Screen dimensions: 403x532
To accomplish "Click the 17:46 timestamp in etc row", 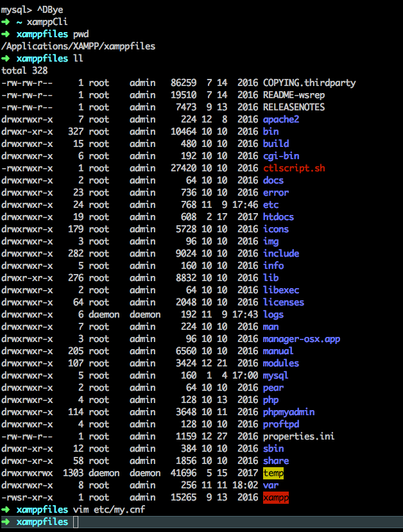I will pyautogui.click(x=245, y=205).
